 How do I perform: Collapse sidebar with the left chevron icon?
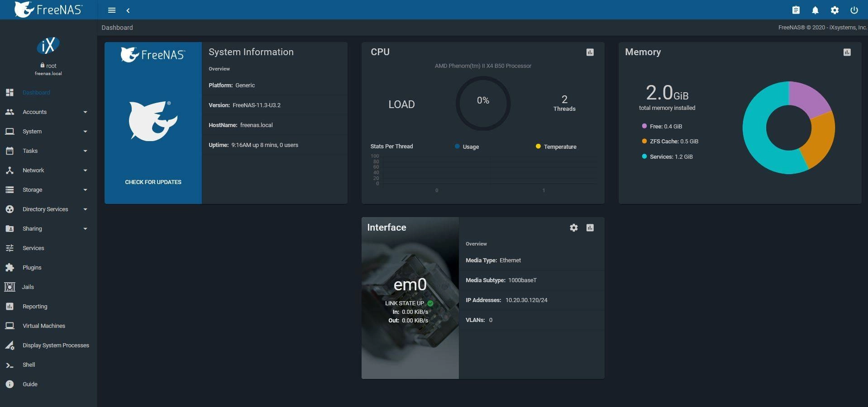click(x=128, y=10)
